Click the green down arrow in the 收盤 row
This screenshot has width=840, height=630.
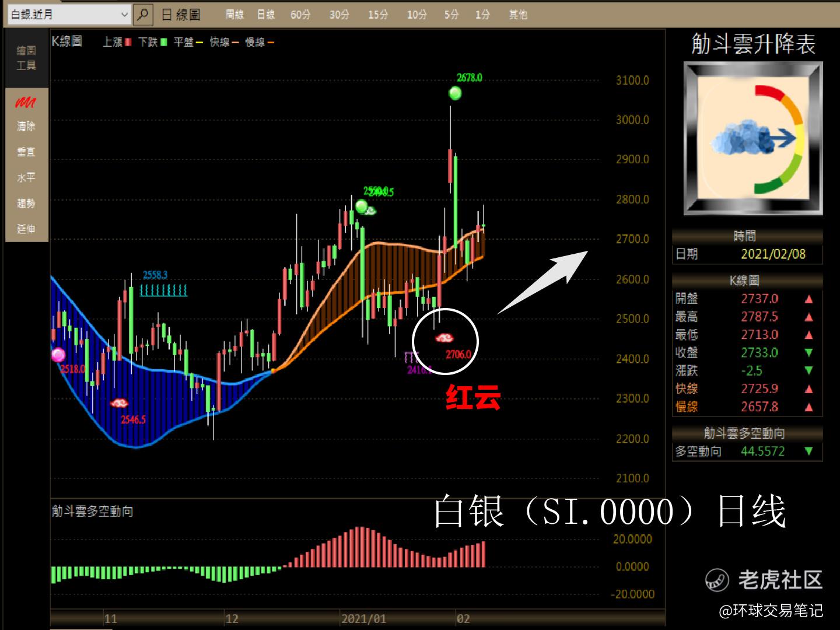(x=808, y=353)
